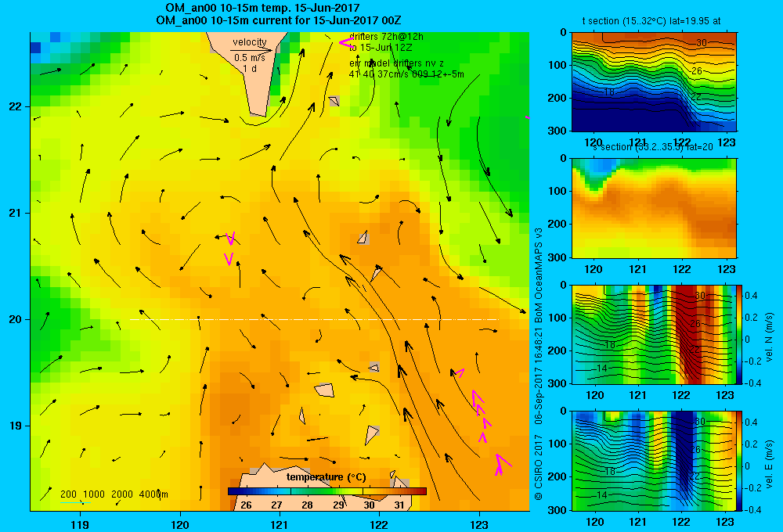
Task: Click the "vel. N (m/s)" axis label
Action: (769, 337)
